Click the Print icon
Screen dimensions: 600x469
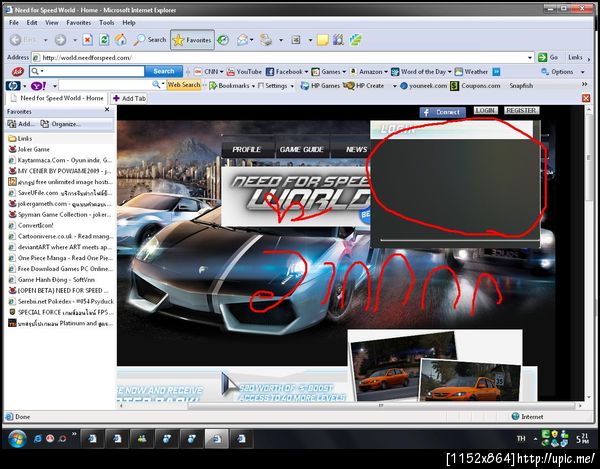click(x=266, y=40)
